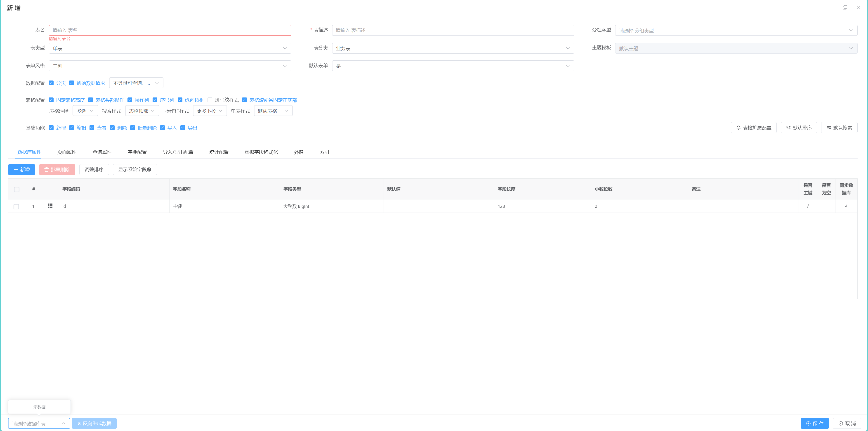Open the 操作栏样式 dropdown showing 更多下拉
The height and width of the screenshot is (431, 868).
tap(210, 111)
